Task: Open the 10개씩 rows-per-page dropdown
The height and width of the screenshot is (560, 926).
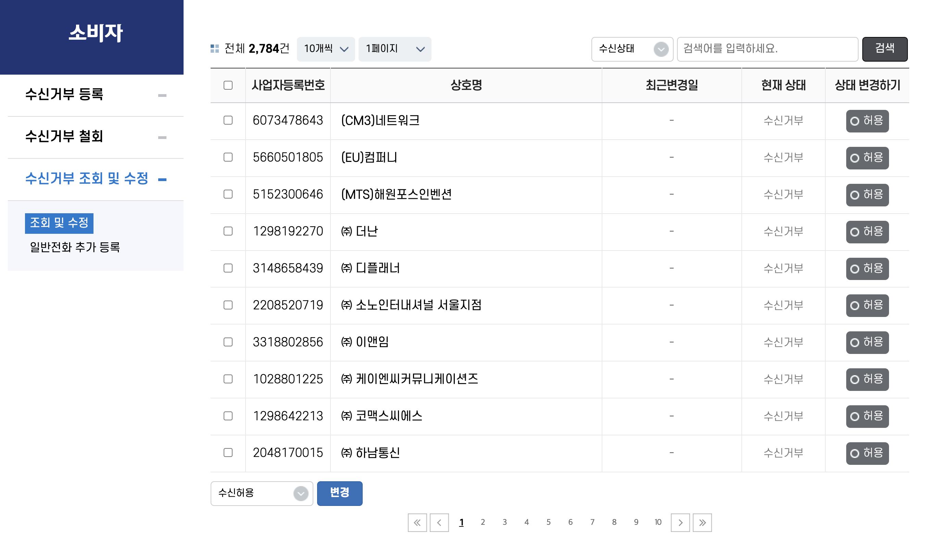Action: click(x=325, y=49)
